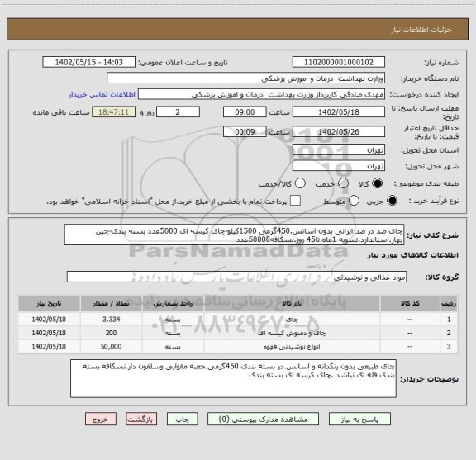Select the کالا radio button
This screenshot has height=460, width=476.
378,183
